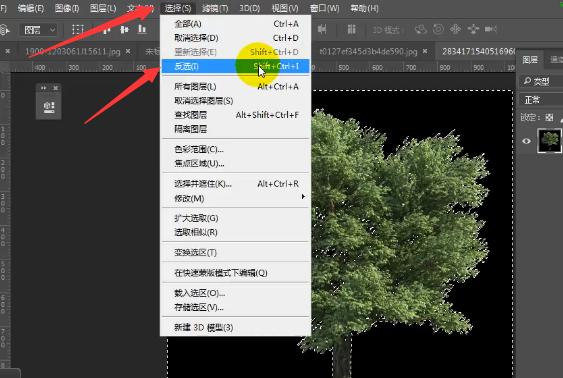Open the 3D(D) menu
The height and width of the screenshot is (378, 563).
(x=250, y=8)
